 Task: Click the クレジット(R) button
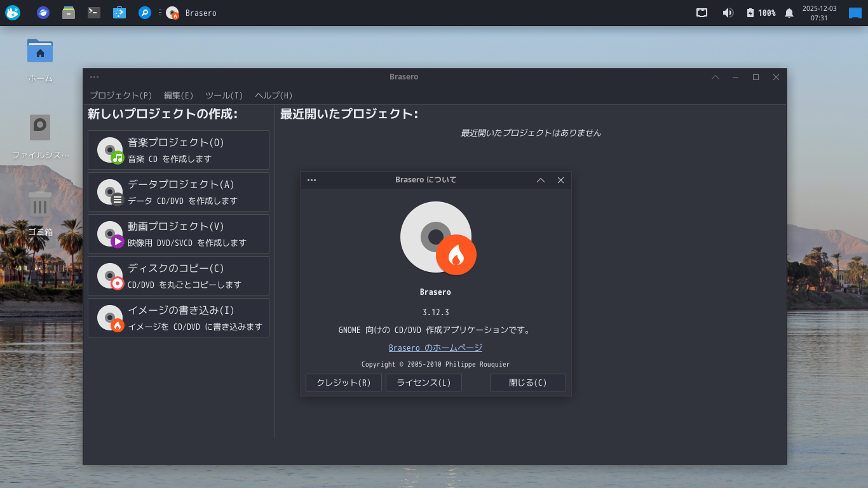click(344, 383)
